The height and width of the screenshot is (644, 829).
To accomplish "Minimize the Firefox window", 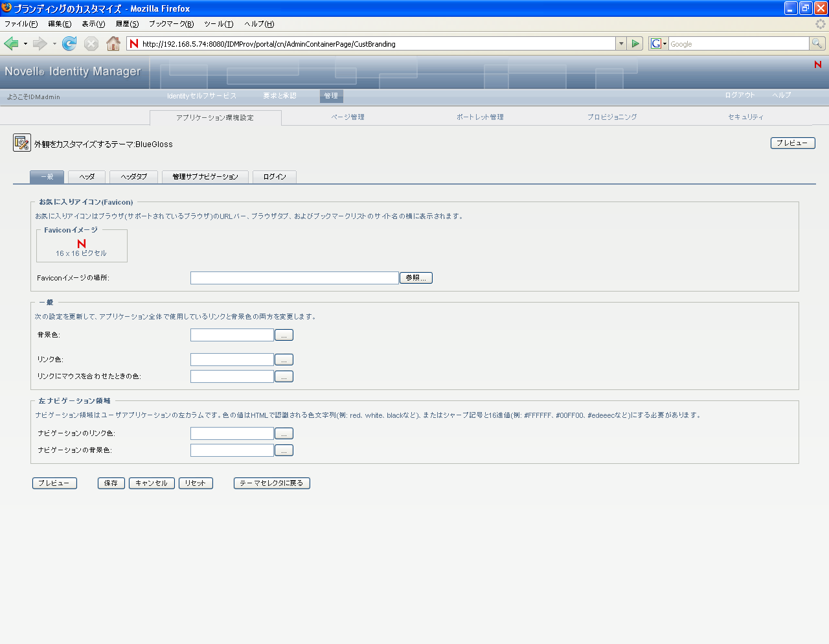I will (791, 8).
